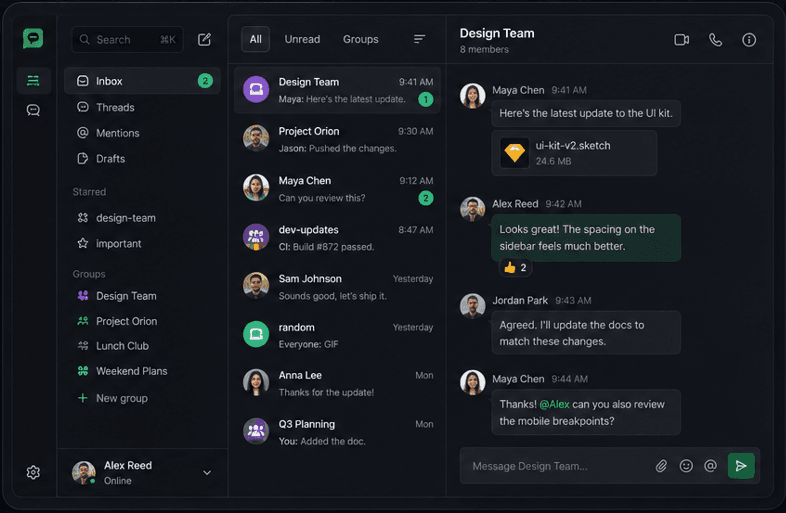Open conversation info icon
Image resolution: width=786 pixels, height=513 pixels.
tap(749, 40)
